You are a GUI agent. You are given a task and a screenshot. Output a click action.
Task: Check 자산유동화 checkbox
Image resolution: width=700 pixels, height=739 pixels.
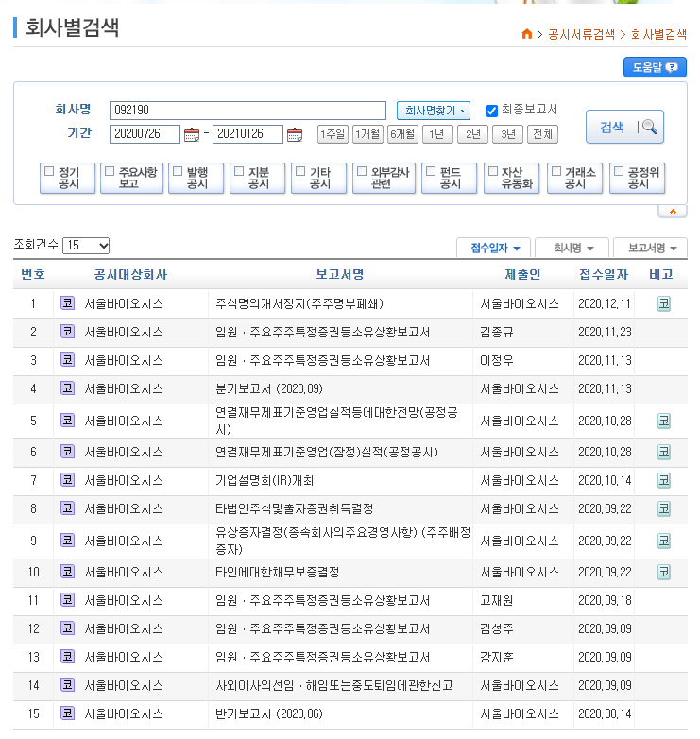493,171
